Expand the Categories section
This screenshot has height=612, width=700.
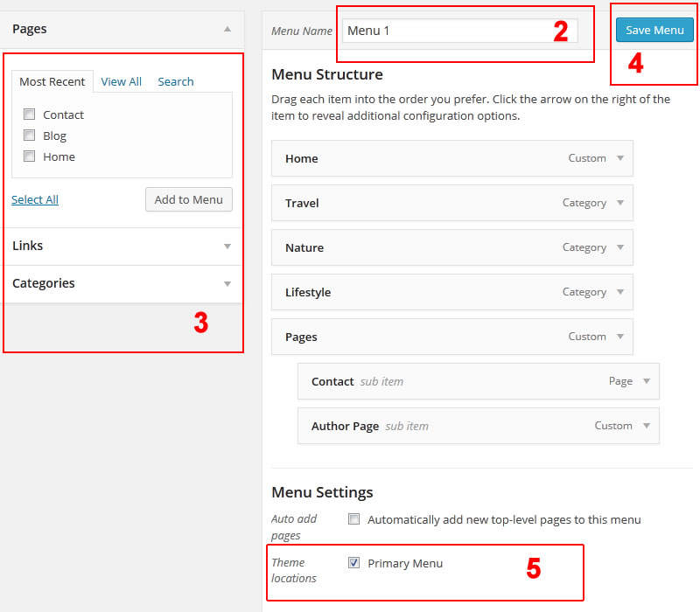pyautogui.click(x=227, y=284)
